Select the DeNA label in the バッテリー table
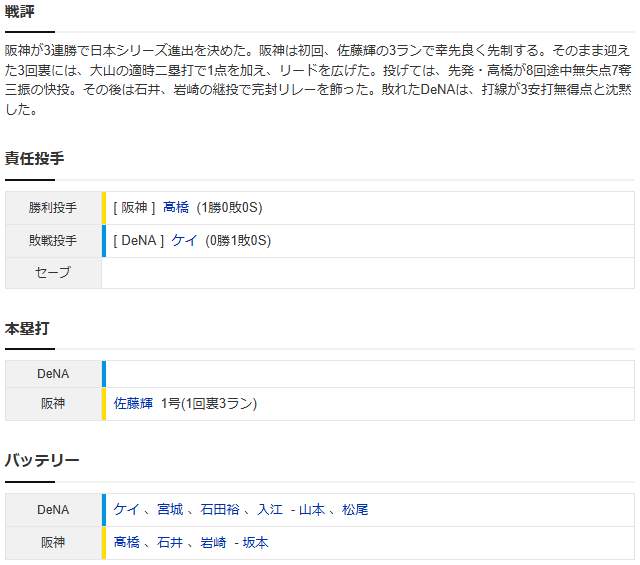Image resolution: width=640 pixels, height=565 pixels. point(53,509)
